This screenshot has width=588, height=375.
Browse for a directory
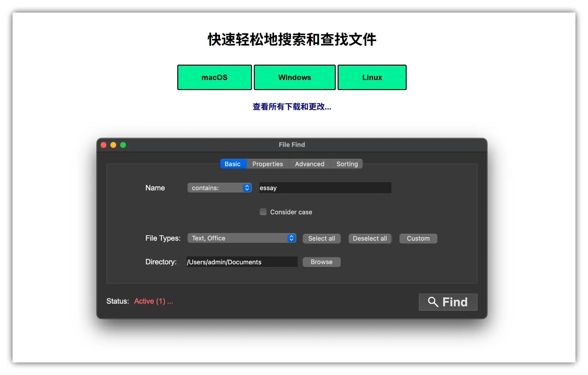(x=322, y=262)
